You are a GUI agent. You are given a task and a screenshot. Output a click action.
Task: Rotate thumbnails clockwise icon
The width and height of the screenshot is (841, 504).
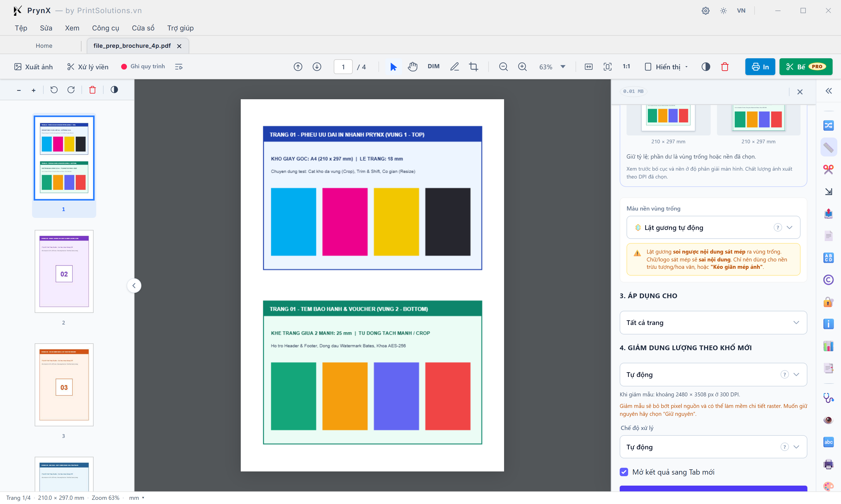[x=71, y=90]
